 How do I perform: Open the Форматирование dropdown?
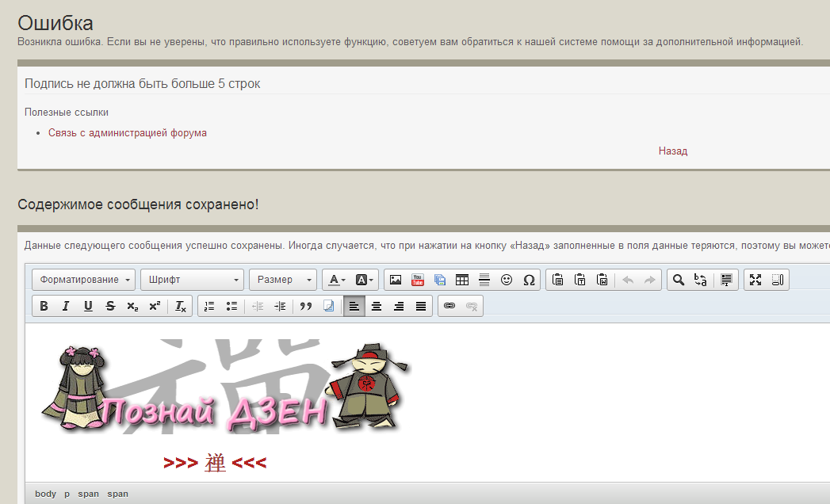pos(84,280)
